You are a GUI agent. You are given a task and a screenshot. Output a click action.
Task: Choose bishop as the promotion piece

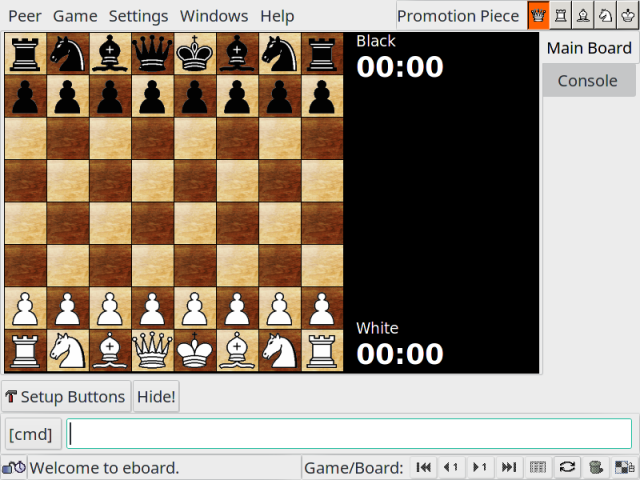click(584, 16)
